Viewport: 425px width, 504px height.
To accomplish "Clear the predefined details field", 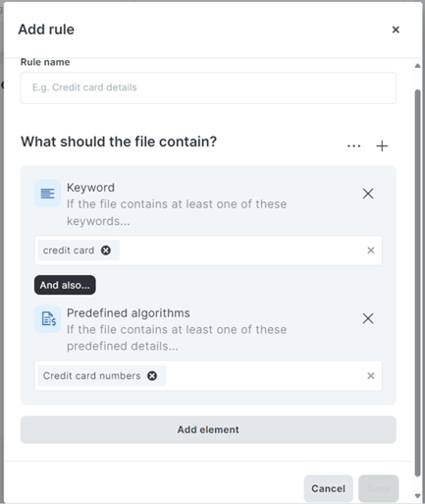I will click(x=371, y=375).
